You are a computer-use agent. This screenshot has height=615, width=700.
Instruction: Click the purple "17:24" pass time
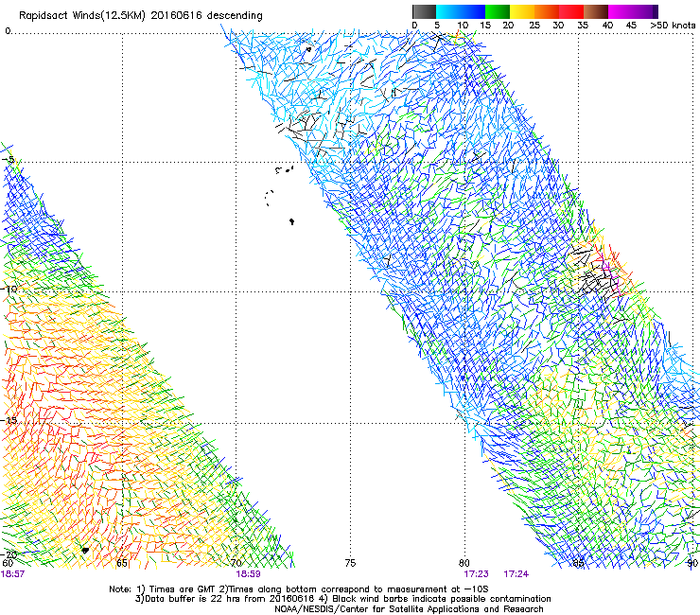516,574
